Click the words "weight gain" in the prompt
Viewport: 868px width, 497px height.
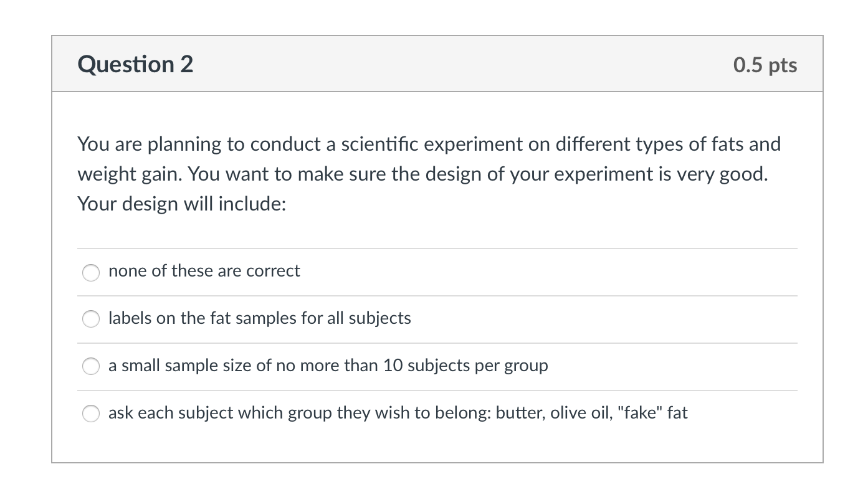pyautogui.click(x=128, y=174)
